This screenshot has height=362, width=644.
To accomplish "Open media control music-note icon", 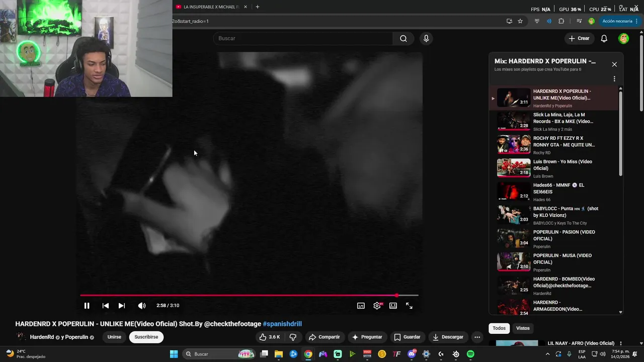I will point(579,21).
